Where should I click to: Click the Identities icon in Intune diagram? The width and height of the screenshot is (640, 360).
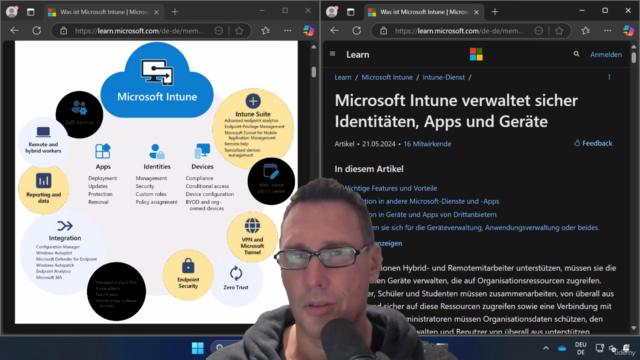157,151
